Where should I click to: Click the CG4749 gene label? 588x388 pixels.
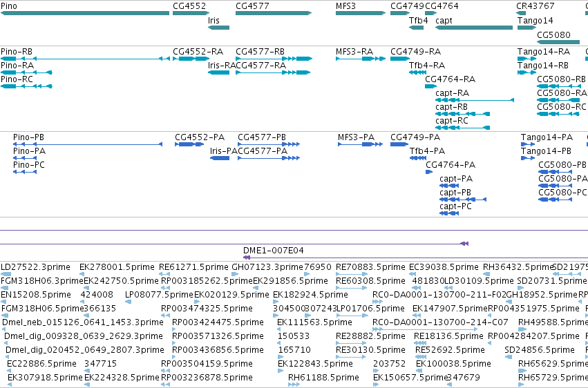coord(407,6)
